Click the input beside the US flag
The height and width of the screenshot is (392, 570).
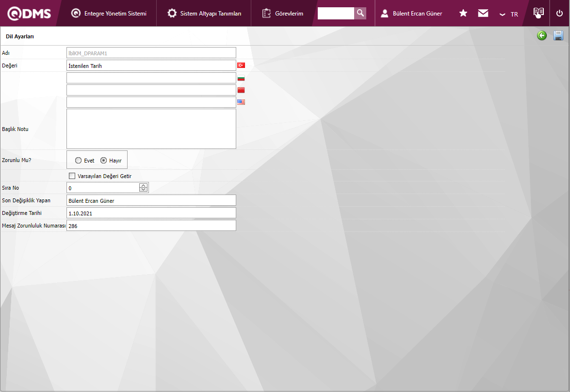click(x=151, y=102)
